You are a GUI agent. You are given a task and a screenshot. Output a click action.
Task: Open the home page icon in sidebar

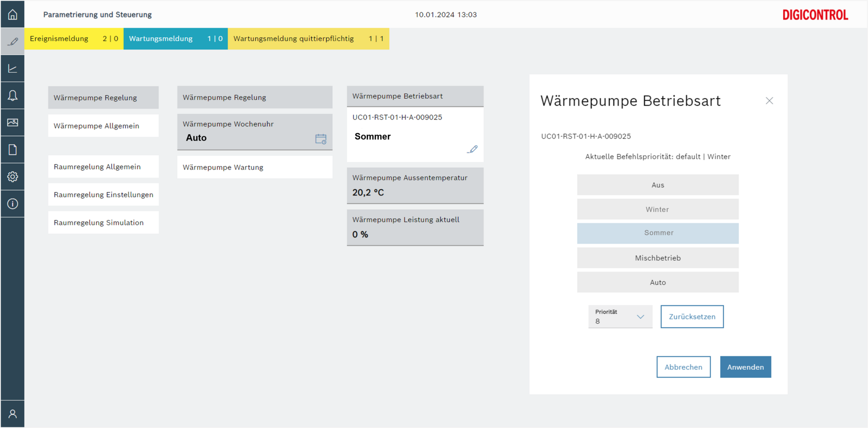pyautogui.click(x=13, y=14)
